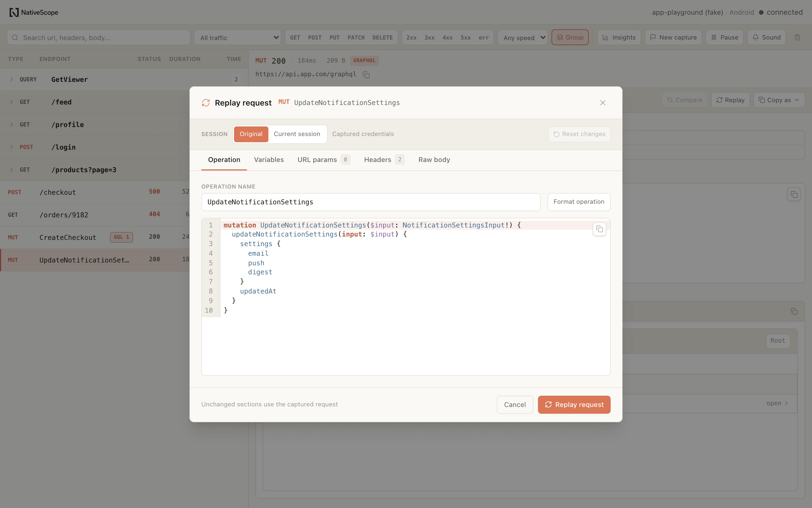Filter by POST method
This screenshot has width=812, height=508.
pyautogui.click(x=315, y=38)
